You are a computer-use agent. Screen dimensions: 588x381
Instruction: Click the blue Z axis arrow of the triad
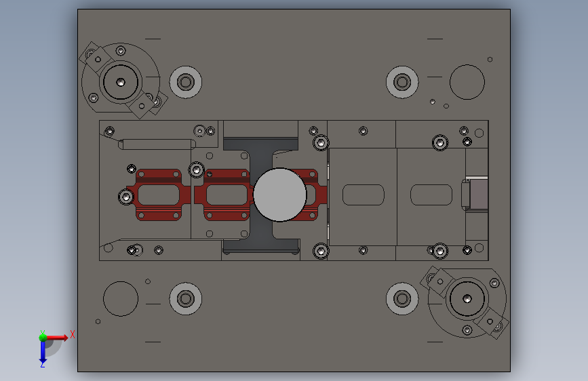43,353
